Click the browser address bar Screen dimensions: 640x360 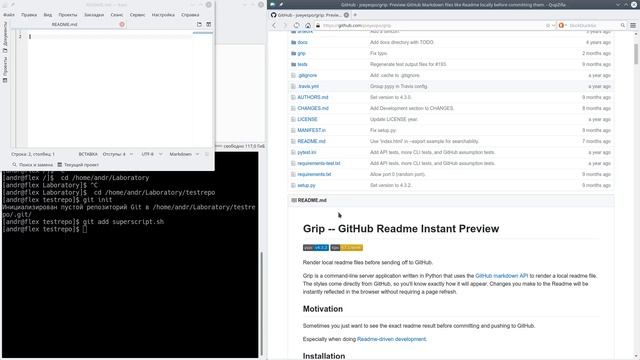point(433,25)
